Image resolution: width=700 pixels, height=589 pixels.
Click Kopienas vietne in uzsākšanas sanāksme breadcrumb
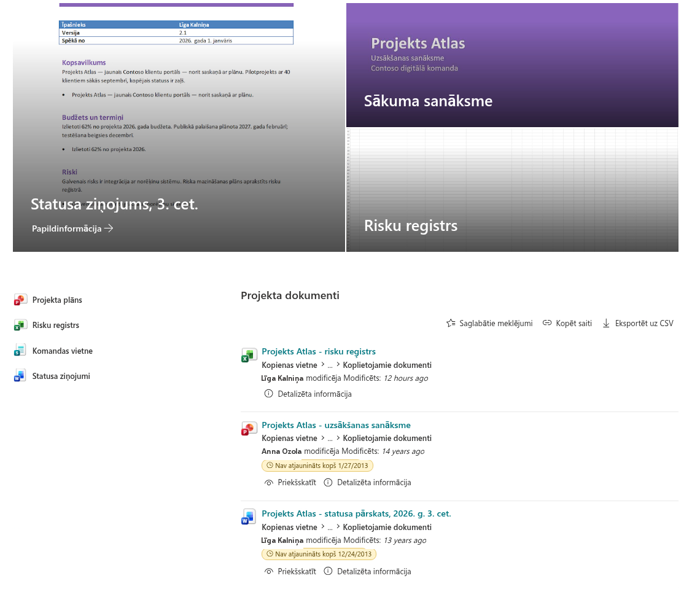[x=289, y=438]
